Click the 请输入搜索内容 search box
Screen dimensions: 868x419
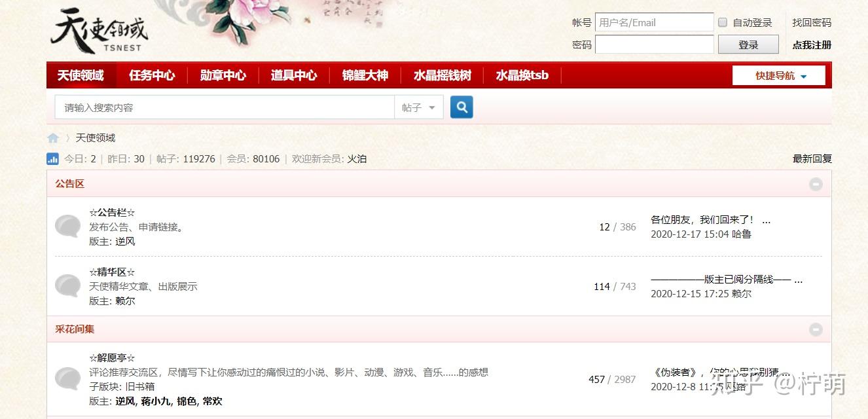pyautogui.click(x=225, y=107)
